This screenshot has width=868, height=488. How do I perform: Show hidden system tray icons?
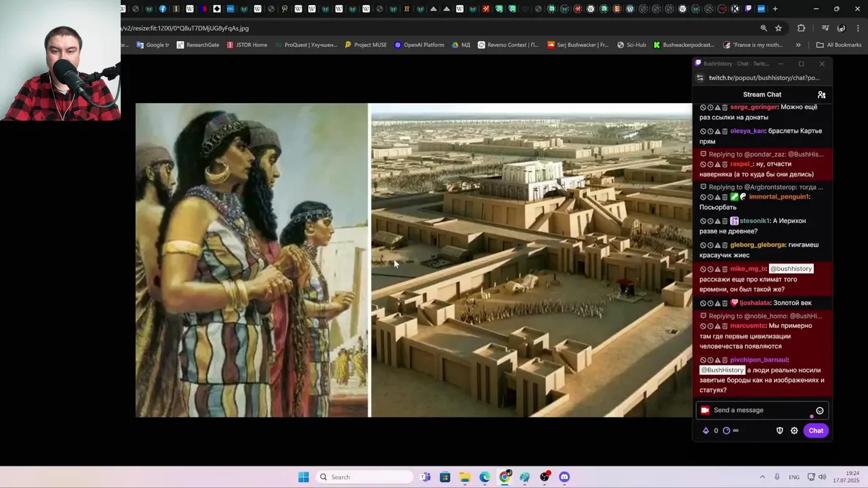point(762,477)
